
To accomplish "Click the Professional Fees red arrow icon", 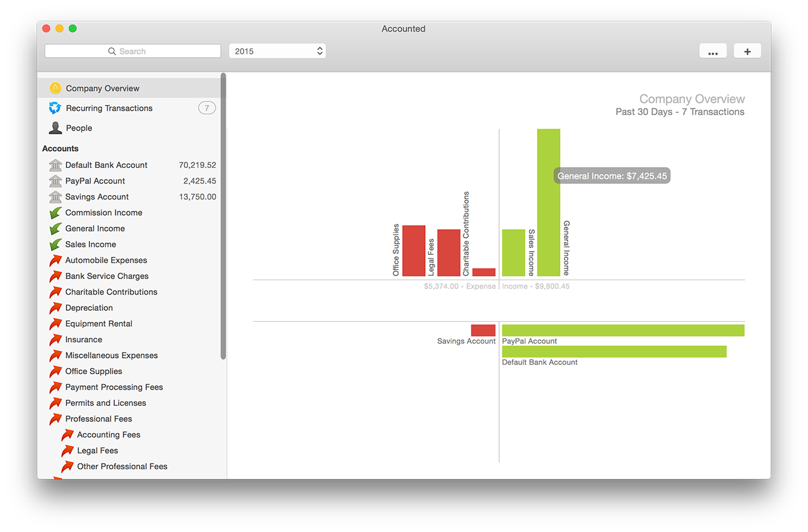I will click(55, 419).
